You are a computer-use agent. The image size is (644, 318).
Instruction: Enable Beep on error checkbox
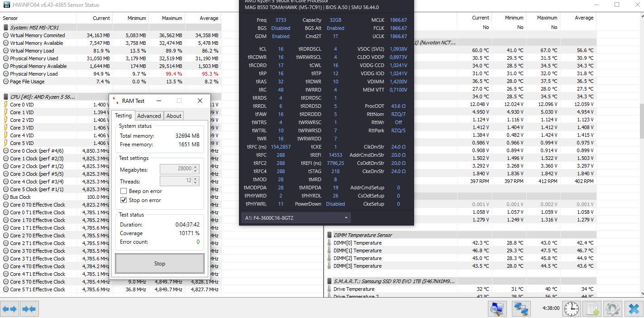pyautogui.click(x=123, y=191)
